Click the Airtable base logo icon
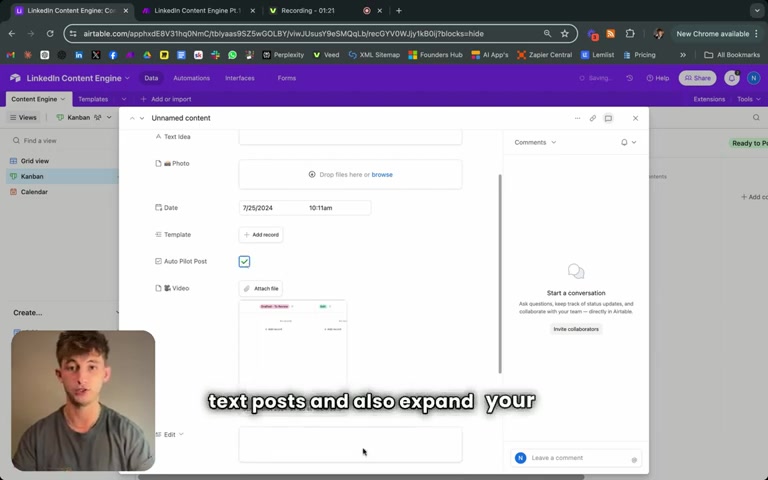Viewport: 768px width, 480px height. tap(15, 78)
